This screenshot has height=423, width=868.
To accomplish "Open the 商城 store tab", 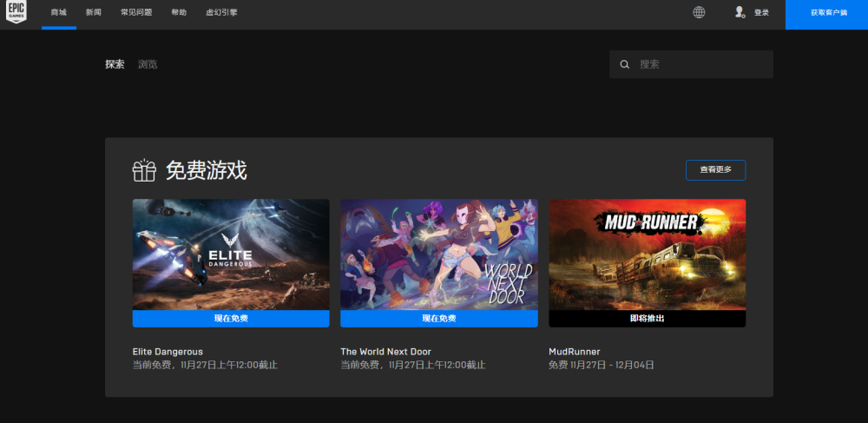I will pyautogui.click(x=59, y=12).
